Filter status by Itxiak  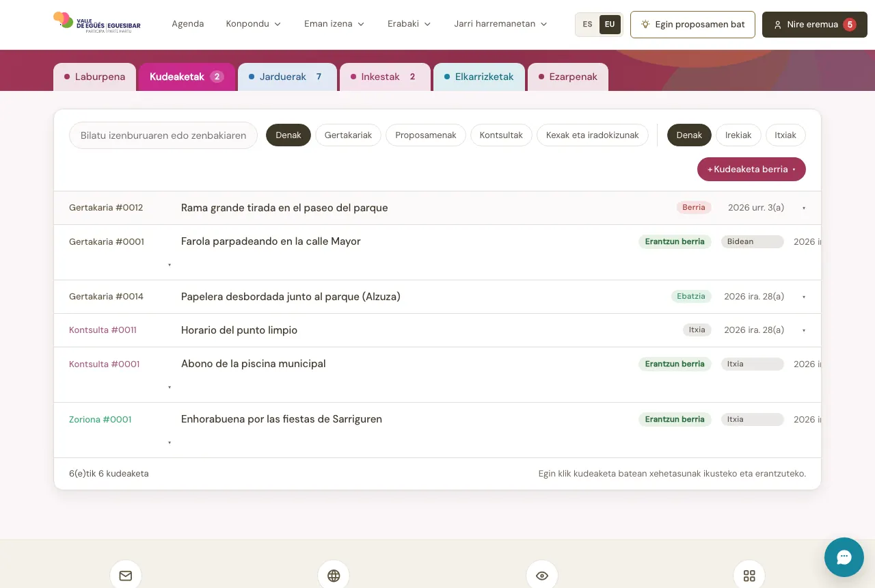tap(785, 135)
